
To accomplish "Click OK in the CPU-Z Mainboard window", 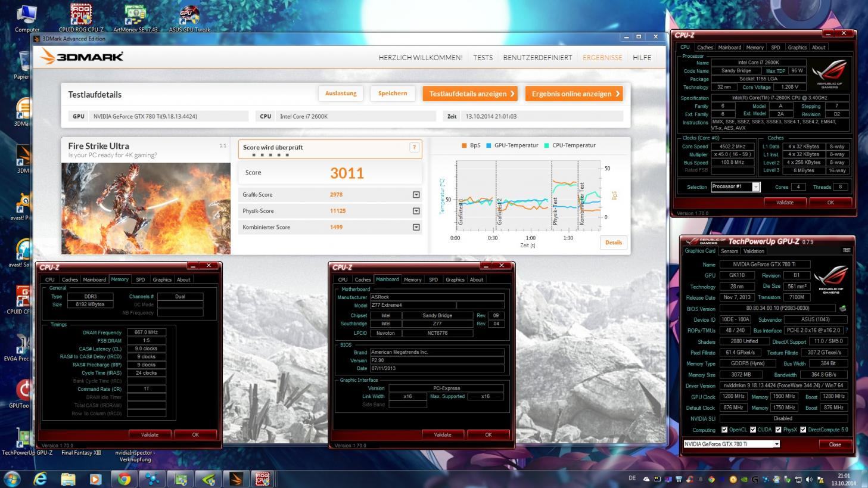I will [489, 434].
